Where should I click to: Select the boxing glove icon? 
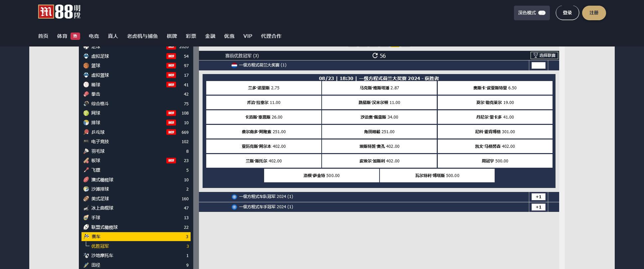coord(86,94)
